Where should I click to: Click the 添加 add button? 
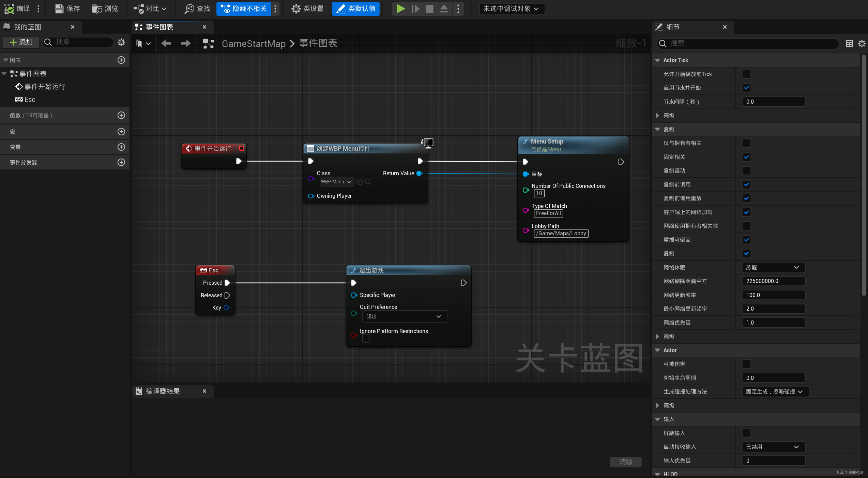(21, 42)
